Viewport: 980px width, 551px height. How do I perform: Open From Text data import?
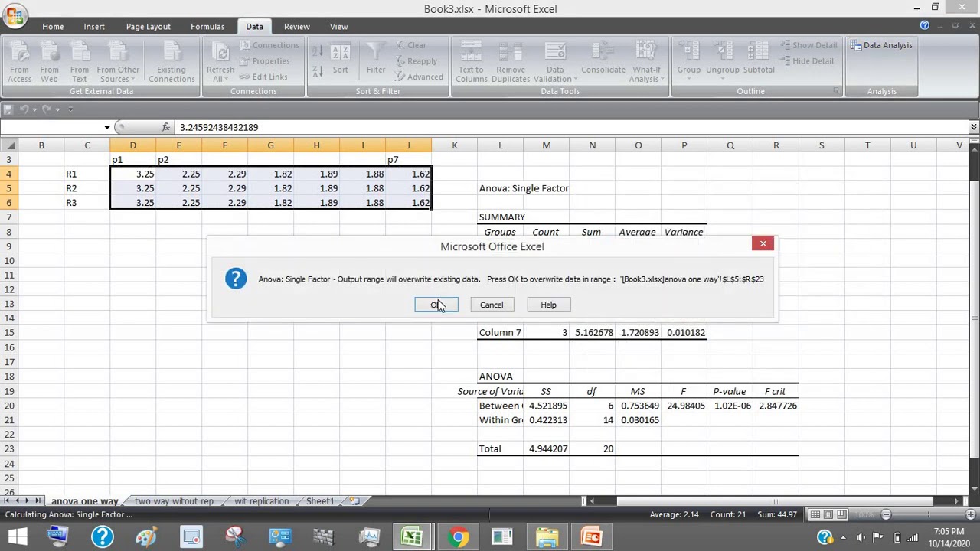coord(79,62)
